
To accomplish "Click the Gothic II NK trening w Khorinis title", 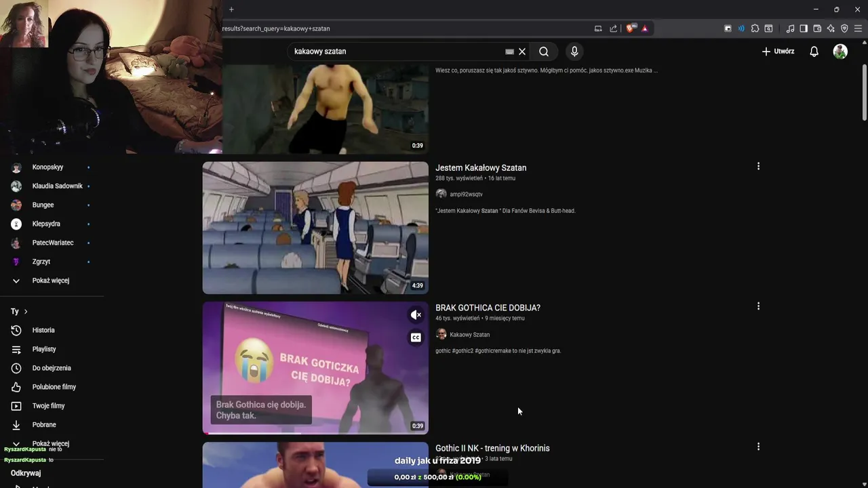I will pyautogui.click(x=492, y=448).
